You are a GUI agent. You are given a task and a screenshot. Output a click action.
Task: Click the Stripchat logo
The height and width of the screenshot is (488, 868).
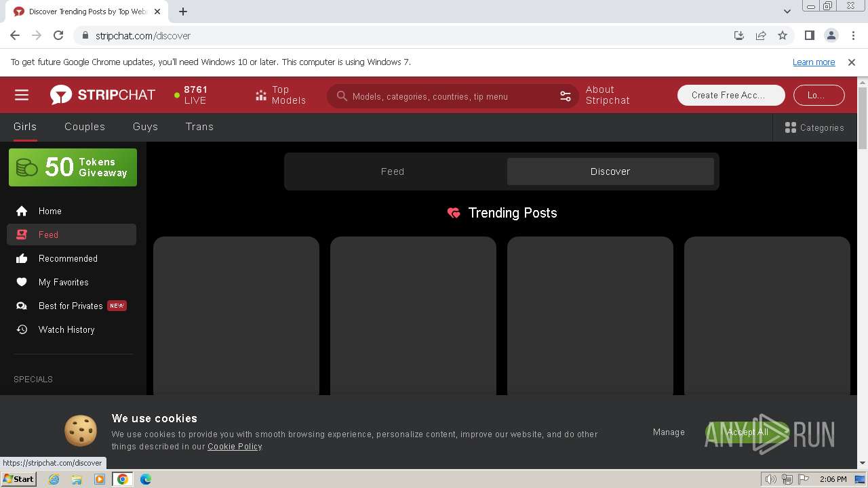(x=102, y=95)
